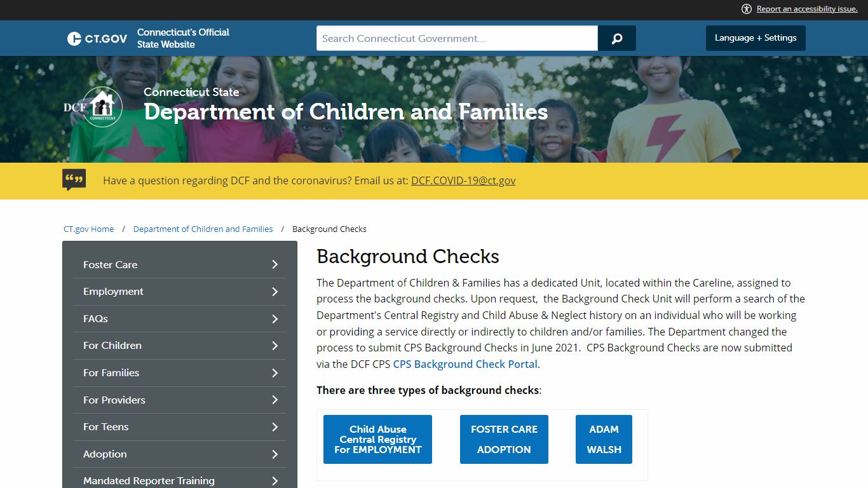The width and height of the screenshot is (868, 488).
Task: Click the Background Checks breadcrumb text
Action: [329, 229]
